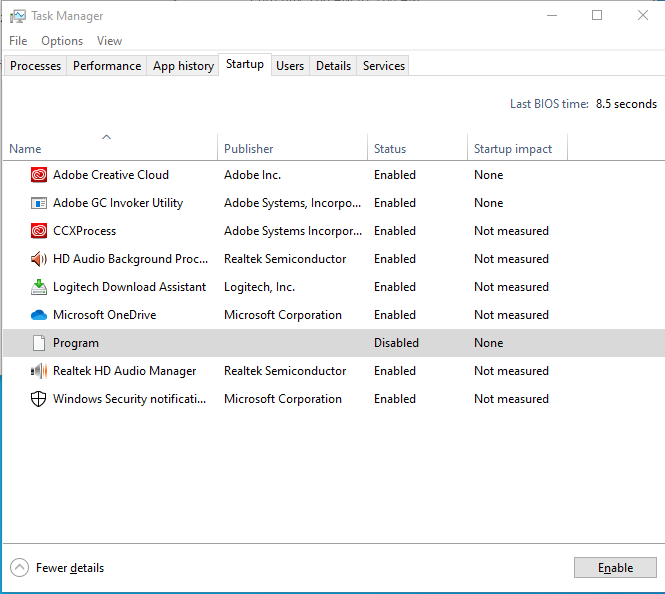Switch to the Services tab
Viewport: 665px width, 594px height.
(384, 66)
